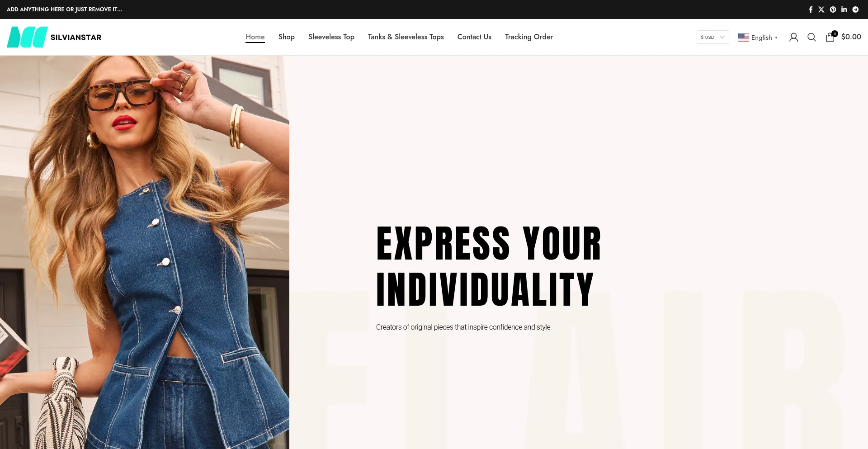
Task: Open the English language selector
Action: pyautogui.click(x=758, y=38)
